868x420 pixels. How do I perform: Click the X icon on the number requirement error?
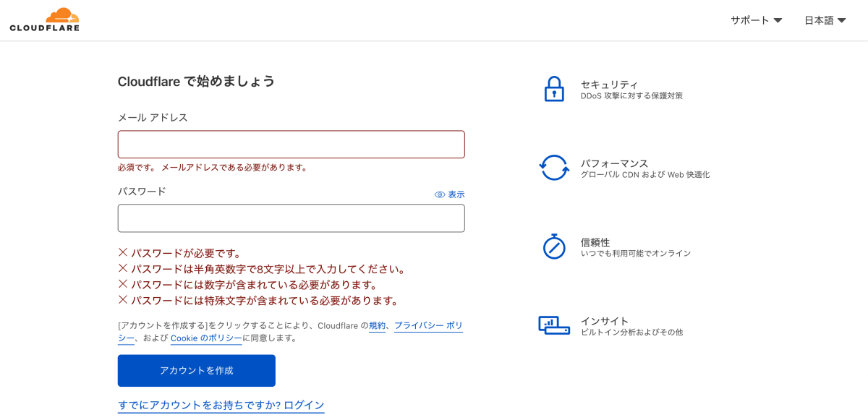(124, 283)
